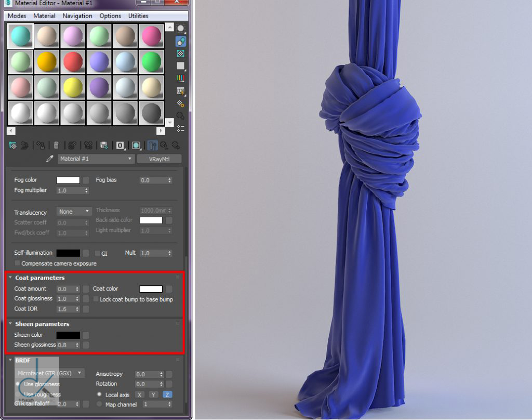Toggle the X local axis button
The width and height of the screenshot is (532, 420).
pos(139,395)
